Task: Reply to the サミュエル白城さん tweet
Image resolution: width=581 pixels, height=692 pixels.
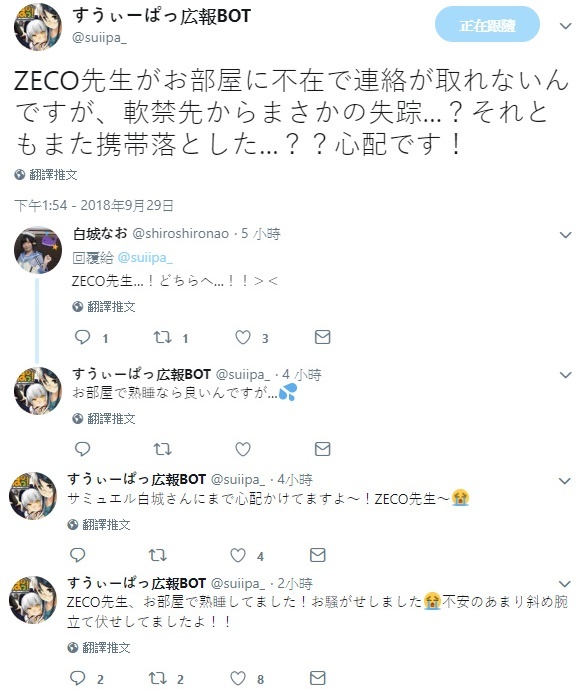Action: click(78, 555)
